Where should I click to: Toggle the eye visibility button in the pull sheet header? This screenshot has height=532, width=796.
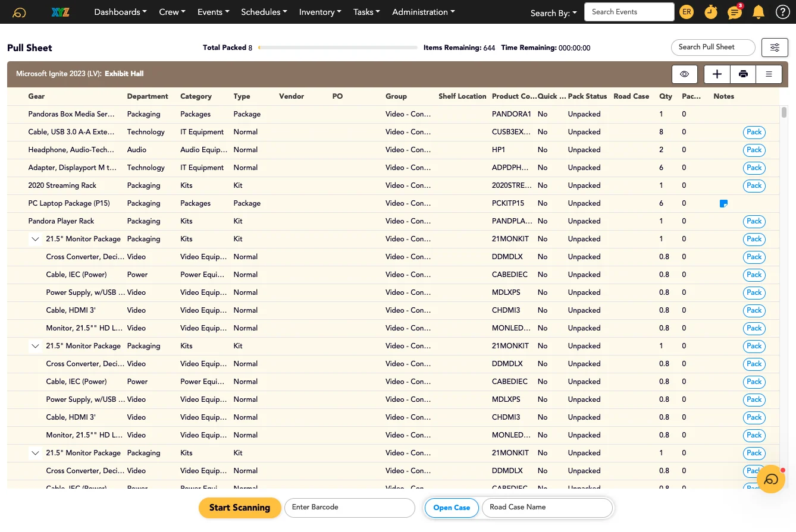(685, 74)
